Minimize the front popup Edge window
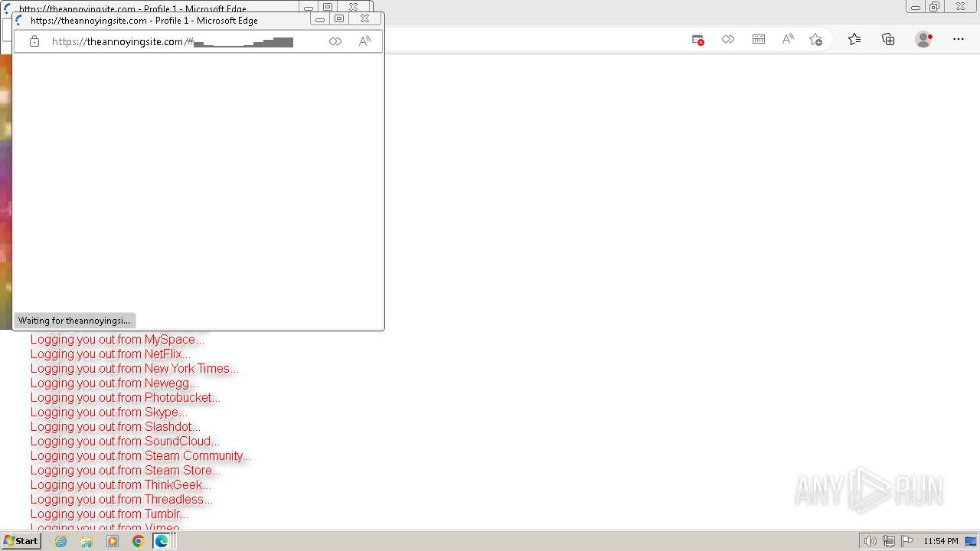This screenshot has height=551, width=980. (320, 19)
